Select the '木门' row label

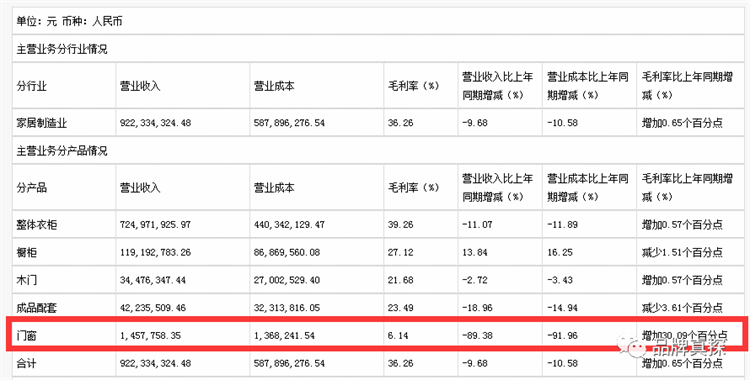[x=26, y=280]
